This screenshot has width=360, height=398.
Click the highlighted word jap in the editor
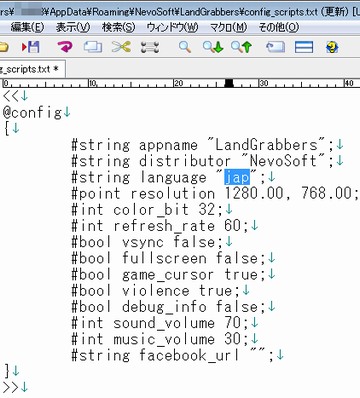(237, 177)
